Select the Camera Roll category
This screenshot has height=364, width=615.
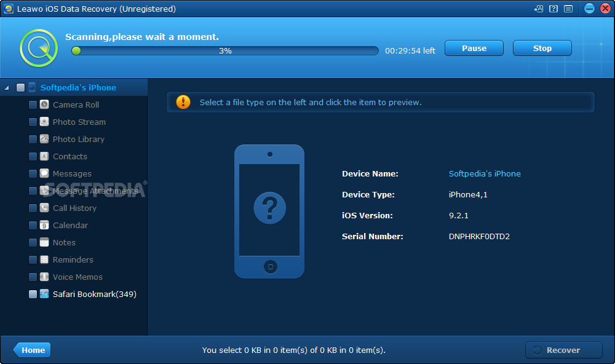pos(76,105)
